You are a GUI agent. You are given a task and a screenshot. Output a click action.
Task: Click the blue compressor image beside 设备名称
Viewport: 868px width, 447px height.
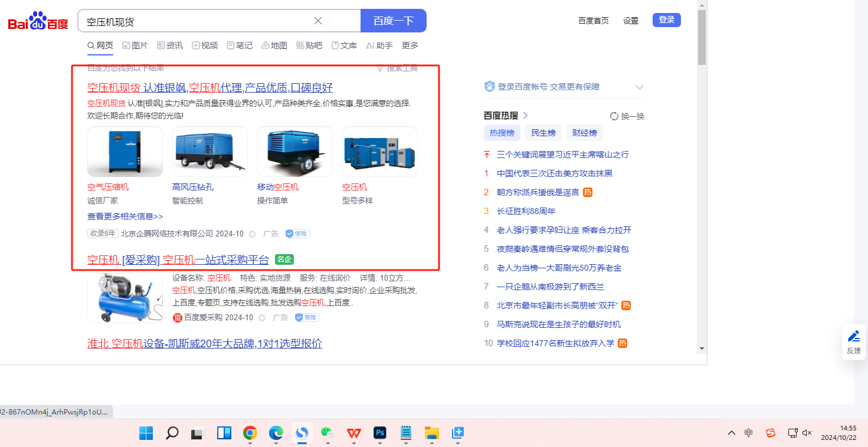tap(125, 298)
